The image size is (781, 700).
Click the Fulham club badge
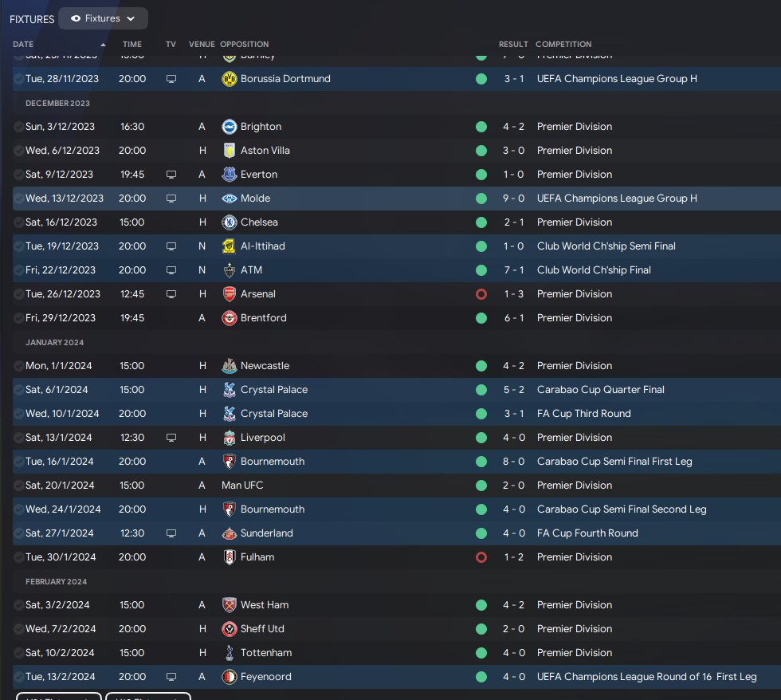point(230,557)
